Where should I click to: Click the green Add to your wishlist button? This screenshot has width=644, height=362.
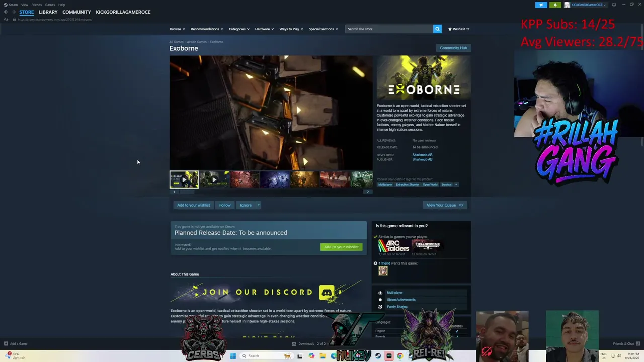(x=341, y=247)
